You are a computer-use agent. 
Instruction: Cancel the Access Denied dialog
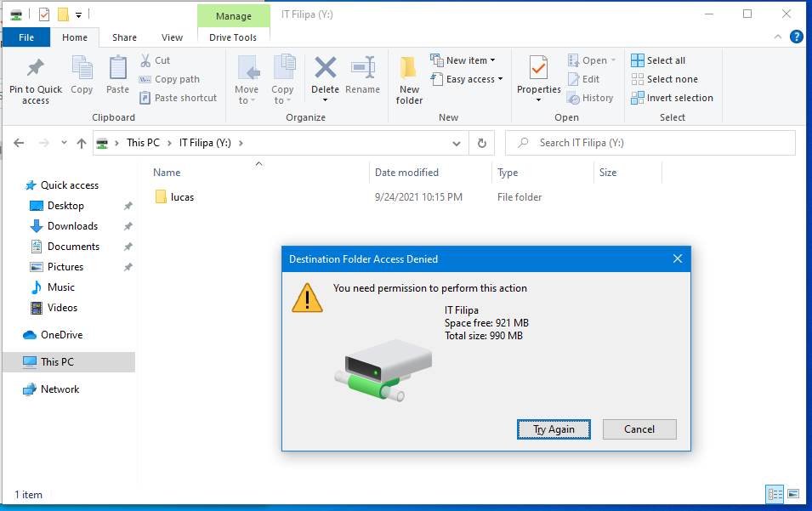639,429
